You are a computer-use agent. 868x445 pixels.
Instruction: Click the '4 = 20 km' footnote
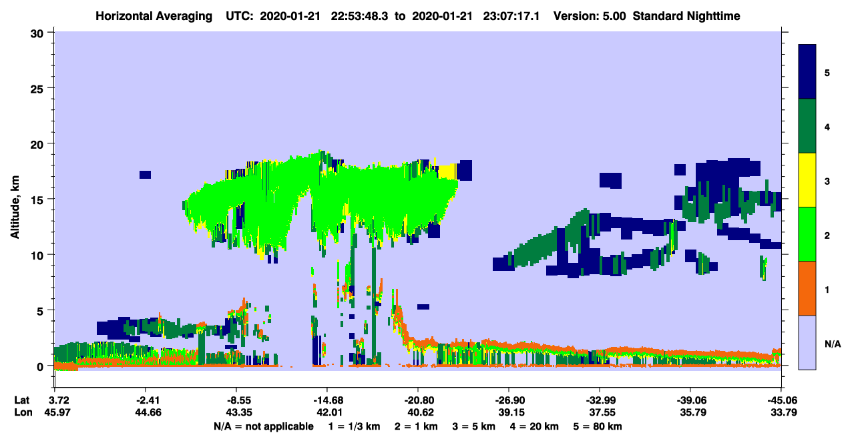coord(535,426)
